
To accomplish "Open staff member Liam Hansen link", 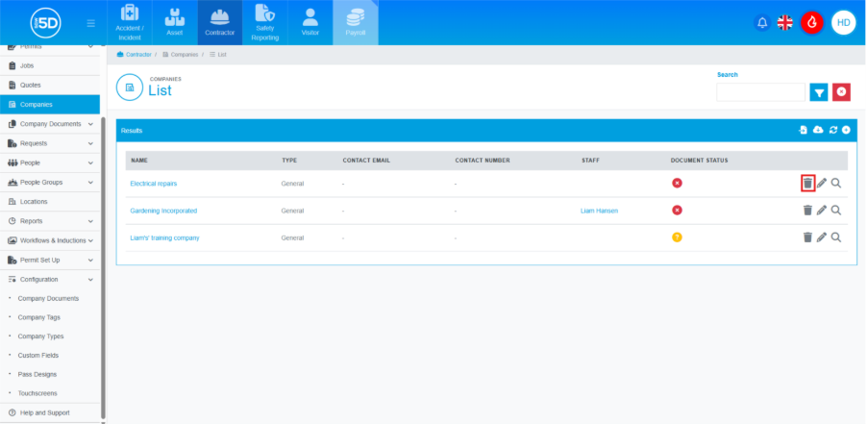I will pyautogui.click(x=600, y=210).
